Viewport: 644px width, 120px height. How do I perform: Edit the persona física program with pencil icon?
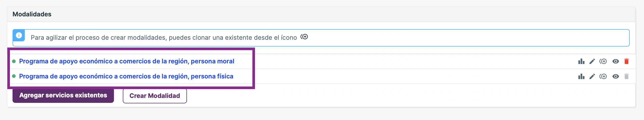tap(592, 77)
